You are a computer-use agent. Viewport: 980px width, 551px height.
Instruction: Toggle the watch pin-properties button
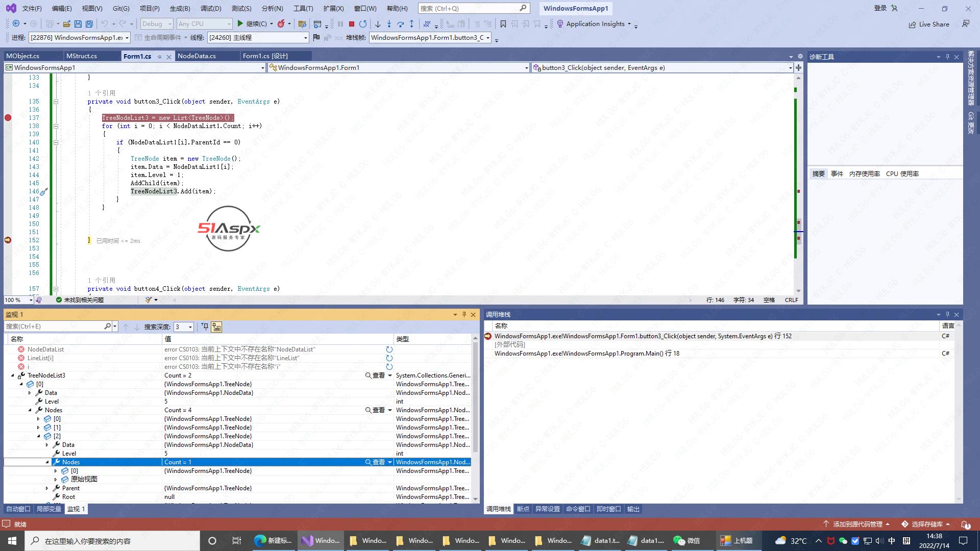click(205, 327)
